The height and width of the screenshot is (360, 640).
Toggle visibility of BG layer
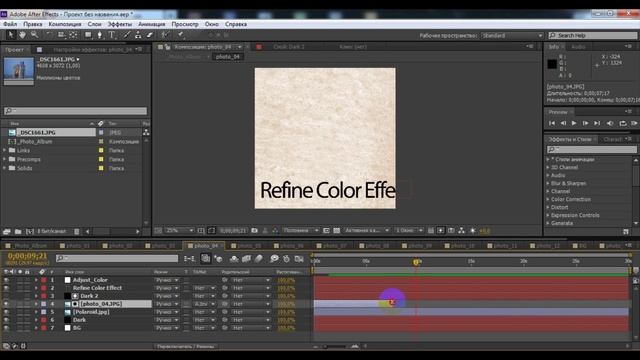(x=6, y=328)
